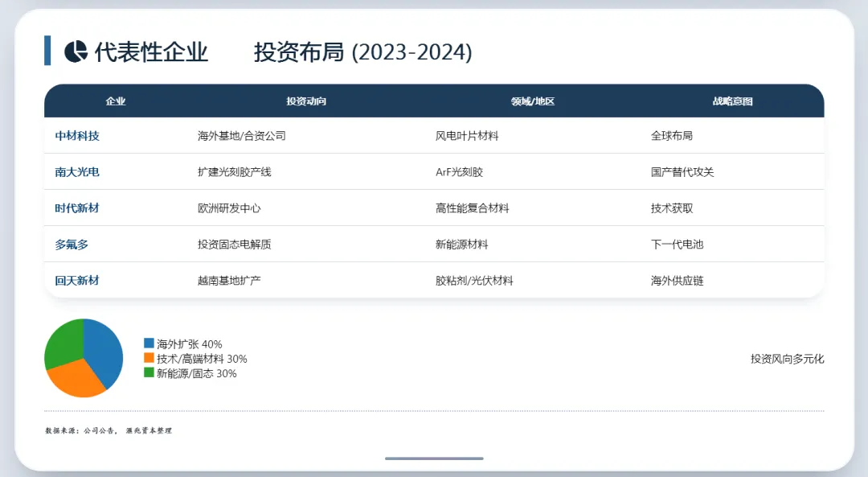Click the 投资动向 column header

coord(306,101)
